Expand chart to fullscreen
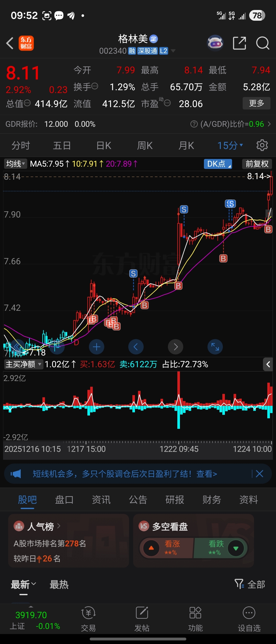 [x=215, y=347]
